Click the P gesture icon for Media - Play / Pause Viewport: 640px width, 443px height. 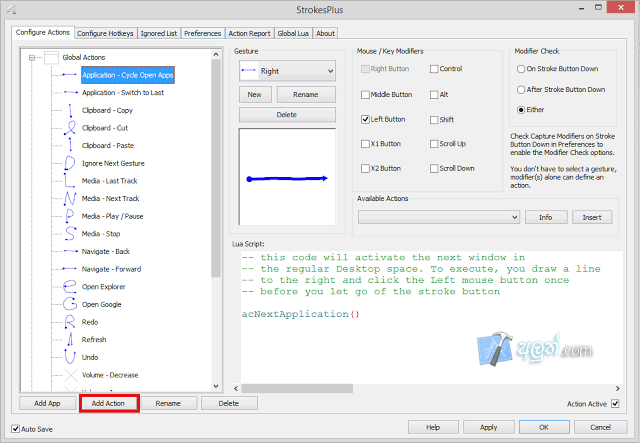coord(70,216)
